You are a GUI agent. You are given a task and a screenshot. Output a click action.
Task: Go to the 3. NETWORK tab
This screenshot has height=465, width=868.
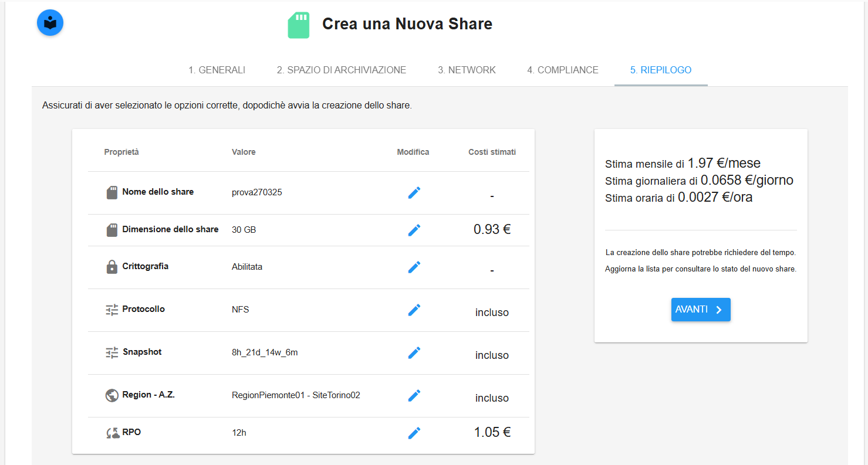tap(467, 70)
